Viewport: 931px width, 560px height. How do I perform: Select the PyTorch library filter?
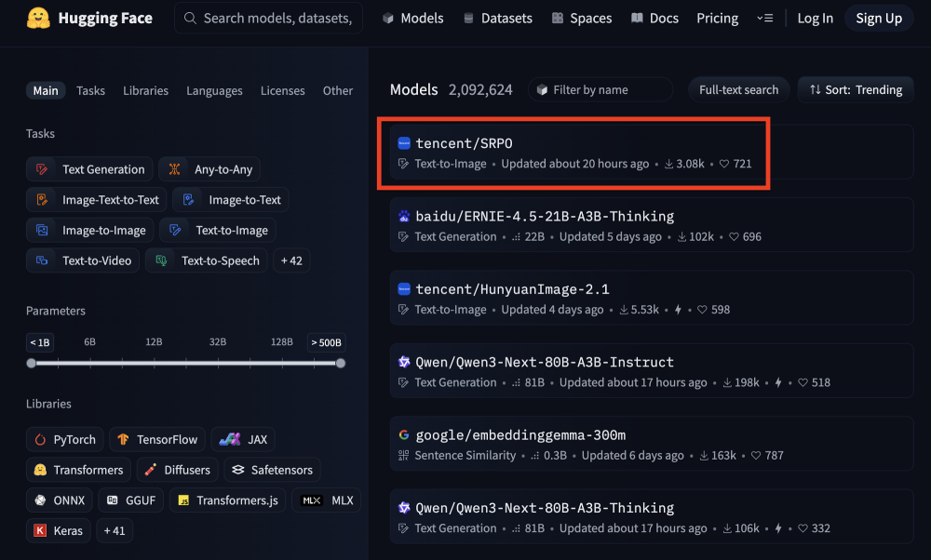coord(64,440)
